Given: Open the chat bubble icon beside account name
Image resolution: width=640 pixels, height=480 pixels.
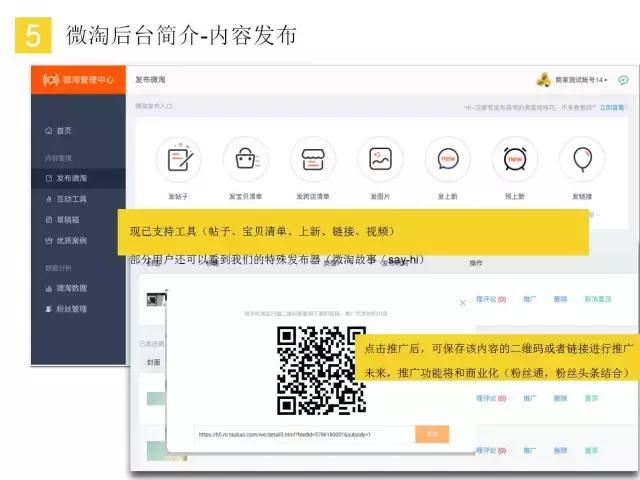Looking at the screenshot, I should [623, 80].
